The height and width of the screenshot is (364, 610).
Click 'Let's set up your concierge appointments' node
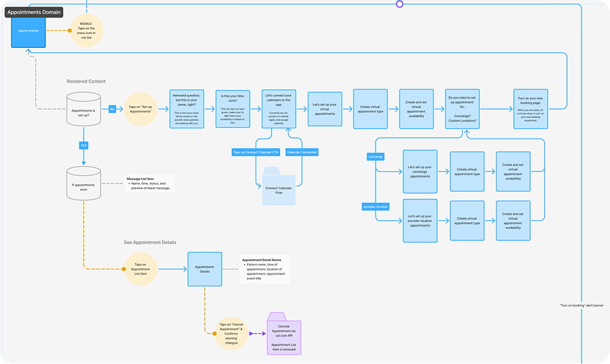click(x=420, y=171)
